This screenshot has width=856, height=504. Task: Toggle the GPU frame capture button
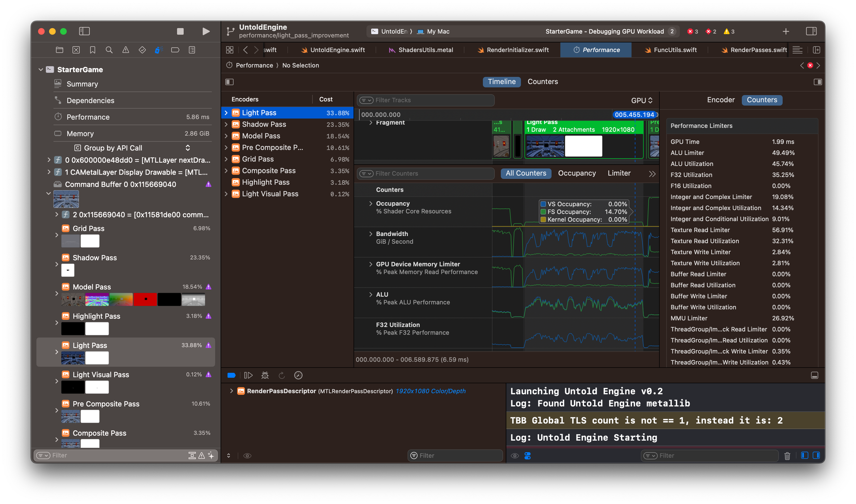coord(298,375)
